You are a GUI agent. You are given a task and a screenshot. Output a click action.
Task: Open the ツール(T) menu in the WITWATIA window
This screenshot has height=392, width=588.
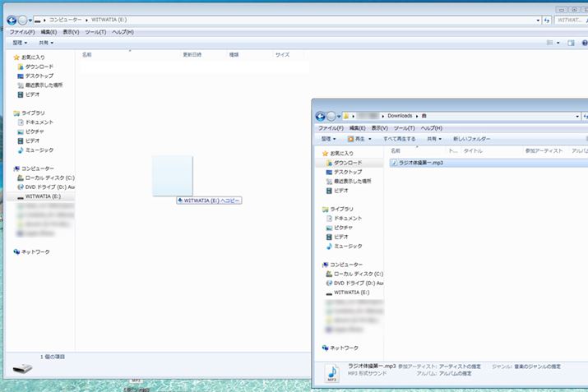(95, 32)
